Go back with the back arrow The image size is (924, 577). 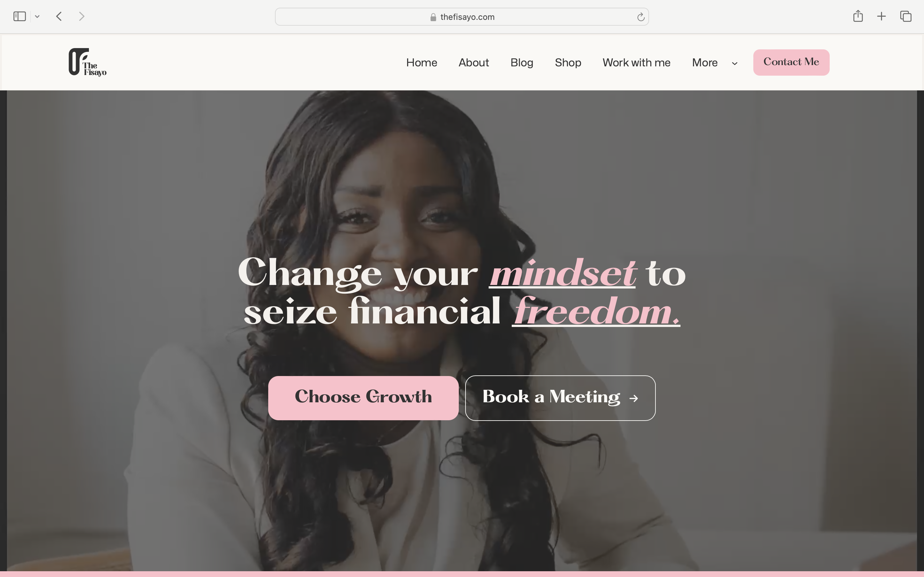coord(59,16)
